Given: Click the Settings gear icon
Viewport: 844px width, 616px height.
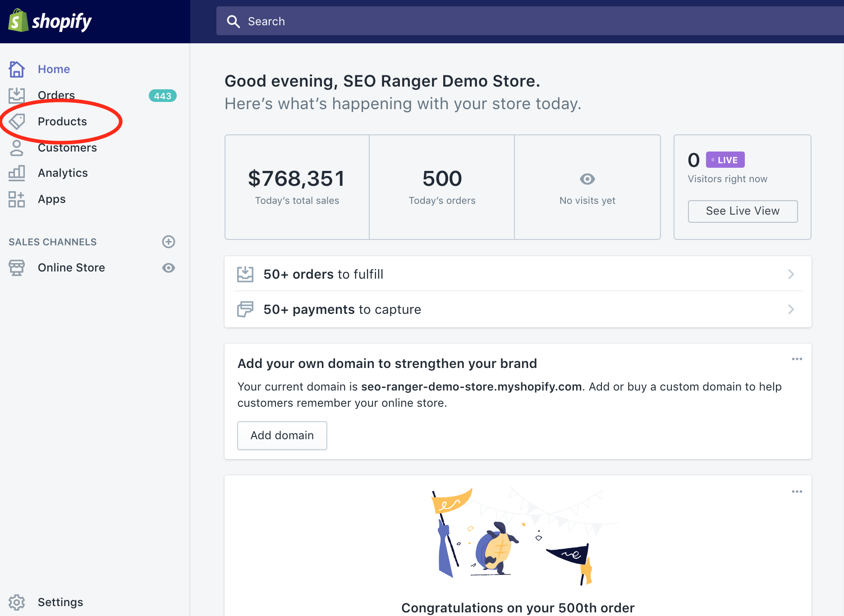Looking at the screenshot, I should tap(17, 602).
